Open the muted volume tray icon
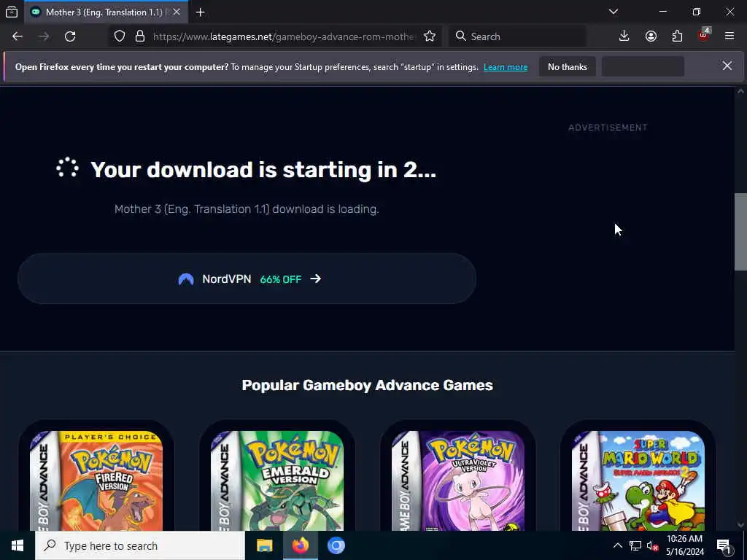The height and width of the screenshot is (560, 747). (x=652, y=545)
